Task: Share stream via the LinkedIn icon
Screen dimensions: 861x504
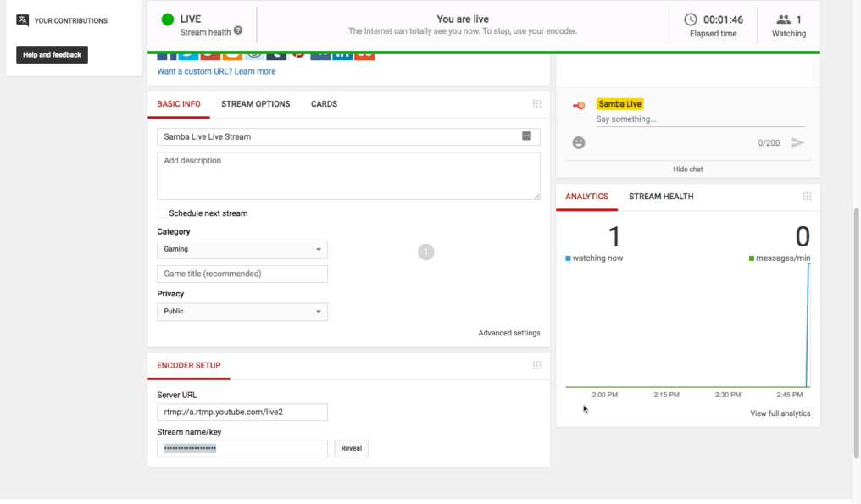Action: click(342, 56)
